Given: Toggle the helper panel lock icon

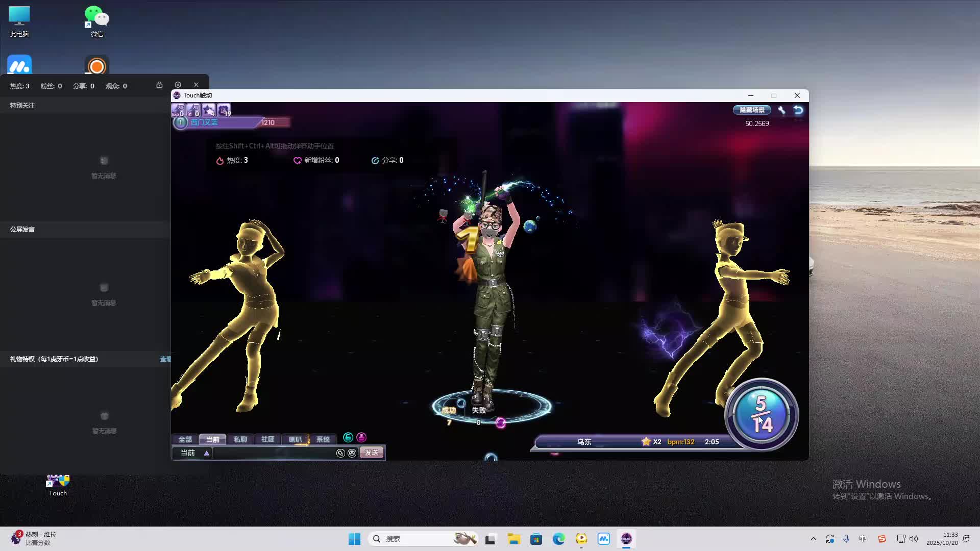Looking at the screenshot, I should [x=159, y=85].
